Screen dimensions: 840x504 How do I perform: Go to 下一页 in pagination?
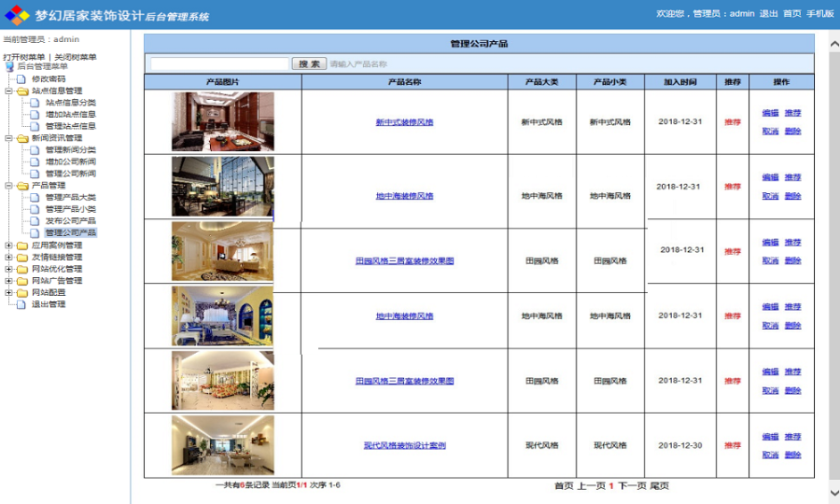point(632,485)
